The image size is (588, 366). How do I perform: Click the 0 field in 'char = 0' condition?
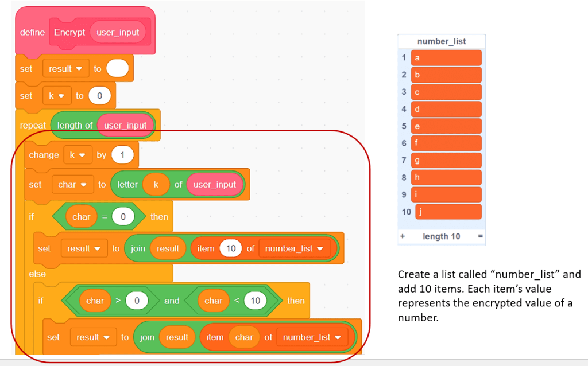[123, 217]
